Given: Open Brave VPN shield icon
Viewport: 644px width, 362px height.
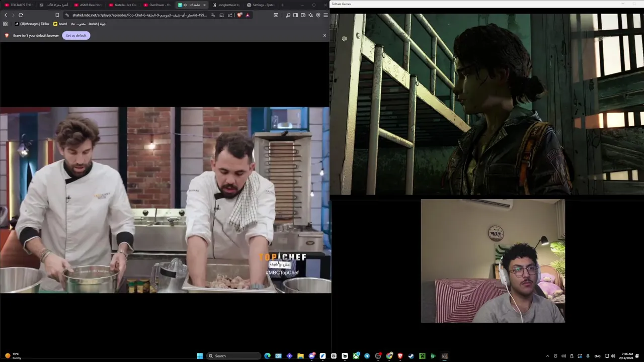Looking at the screenshot, I should (318, 15).
